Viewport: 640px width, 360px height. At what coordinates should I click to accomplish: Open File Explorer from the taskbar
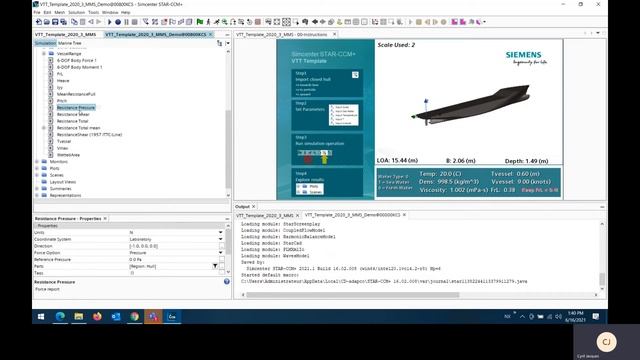[x=79, y=316]
